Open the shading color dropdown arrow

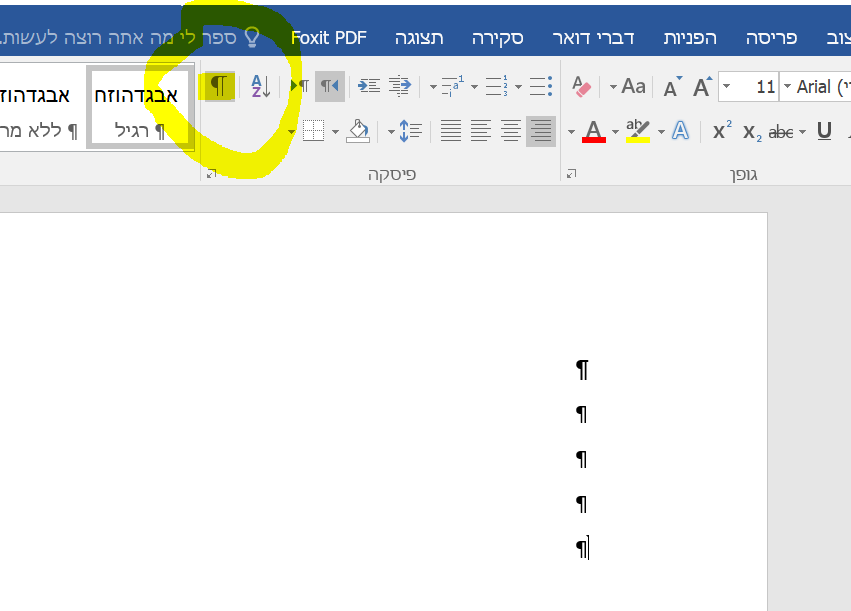tap(335, 132)
